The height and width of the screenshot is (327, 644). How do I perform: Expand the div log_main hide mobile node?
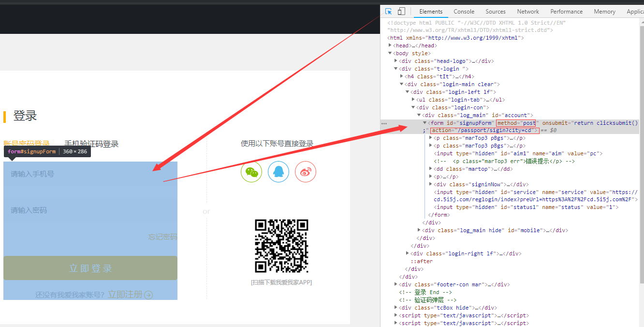(419, 230)
